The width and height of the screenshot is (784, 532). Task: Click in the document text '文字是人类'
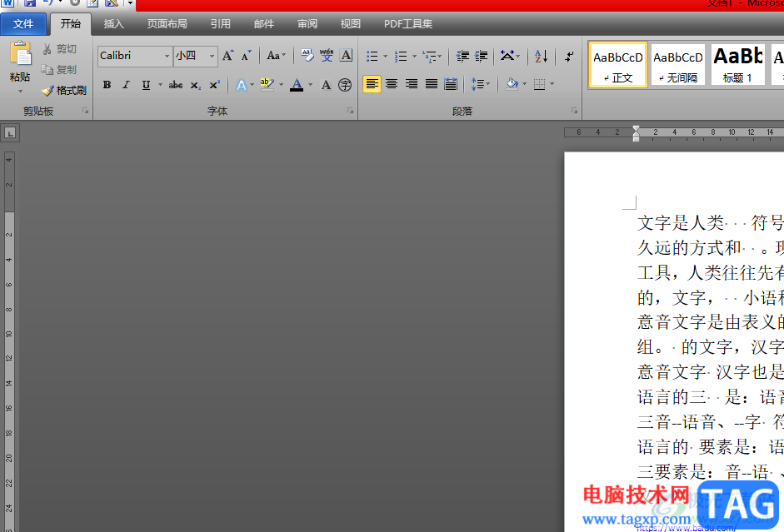681,223
